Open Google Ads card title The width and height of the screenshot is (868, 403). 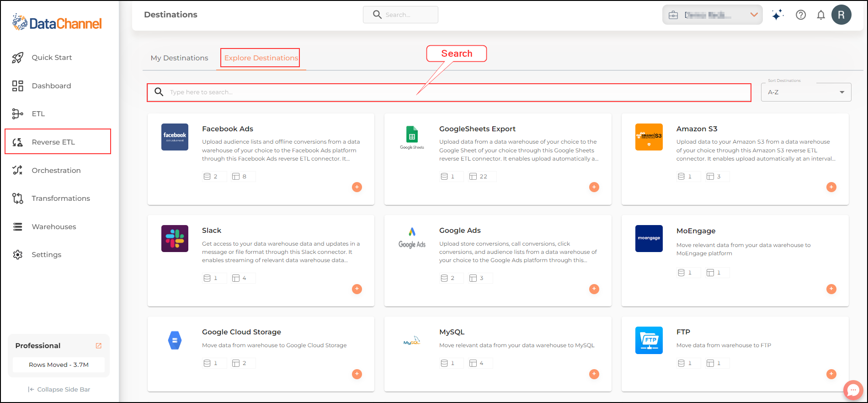[x=460, y=231]
